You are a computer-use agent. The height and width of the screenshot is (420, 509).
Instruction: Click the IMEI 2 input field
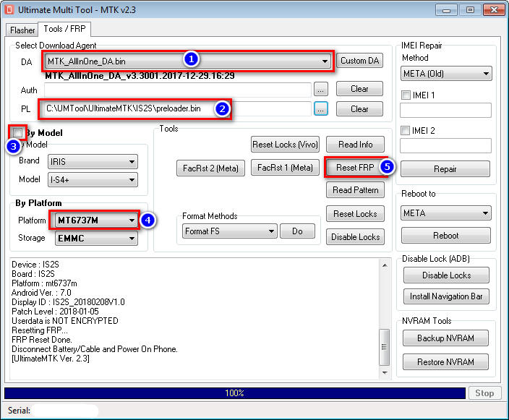coord(445,145)
